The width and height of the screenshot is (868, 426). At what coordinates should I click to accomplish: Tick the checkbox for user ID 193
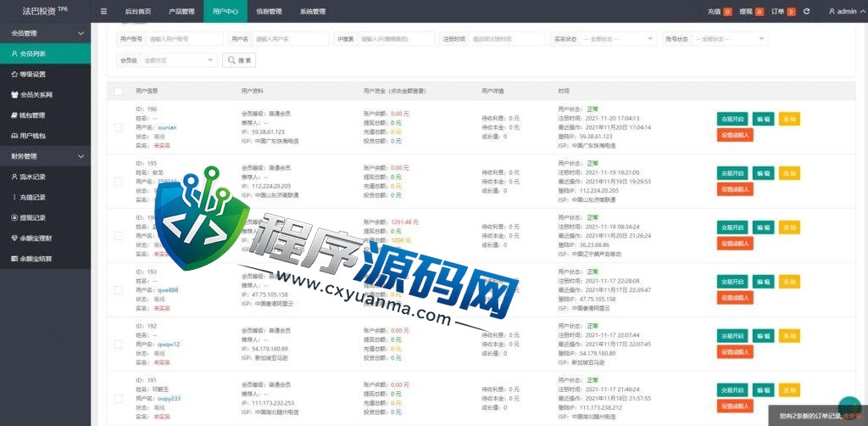click(118, 289)
